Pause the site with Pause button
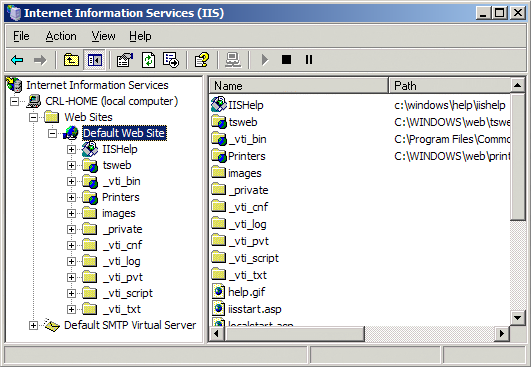 [x=309, y=60]
